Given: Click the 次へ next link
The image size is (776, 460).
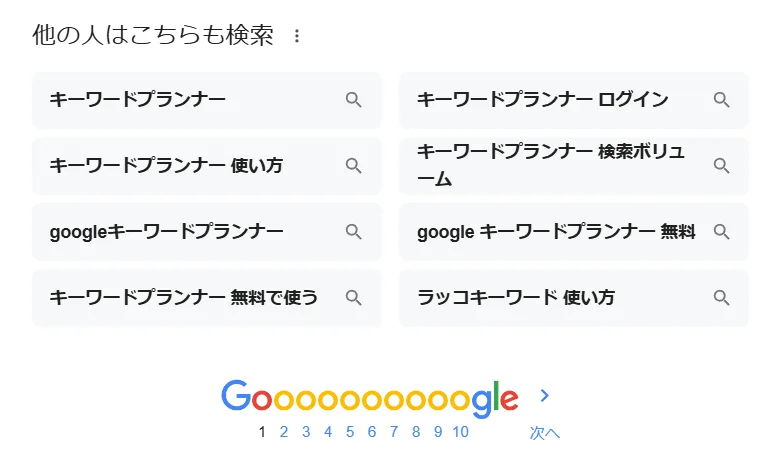Looking at the screenshot, I should [544, 433].
